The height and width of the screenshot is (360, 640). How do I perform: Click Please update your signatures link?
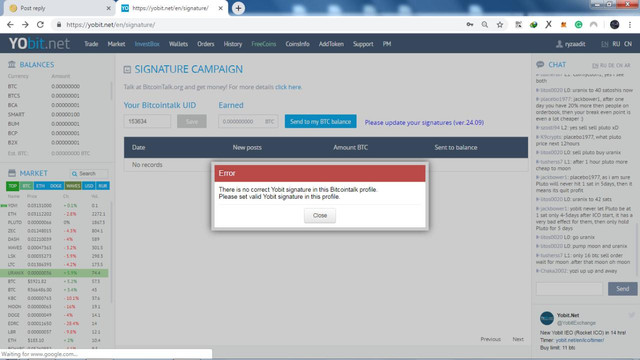tap(424, 122)
